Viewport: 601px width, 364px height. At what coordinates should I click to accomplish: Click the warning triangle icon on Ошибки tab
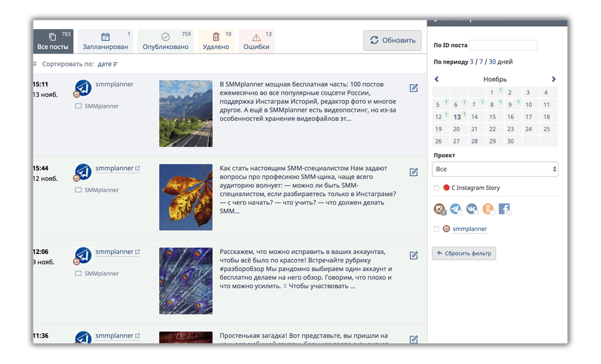257,37
